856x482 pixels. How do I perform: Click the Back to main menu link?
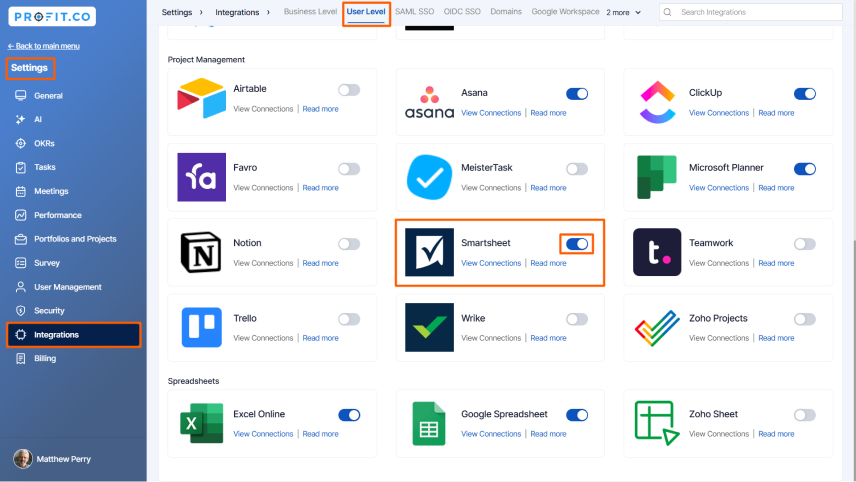click(x=44, y=46)
